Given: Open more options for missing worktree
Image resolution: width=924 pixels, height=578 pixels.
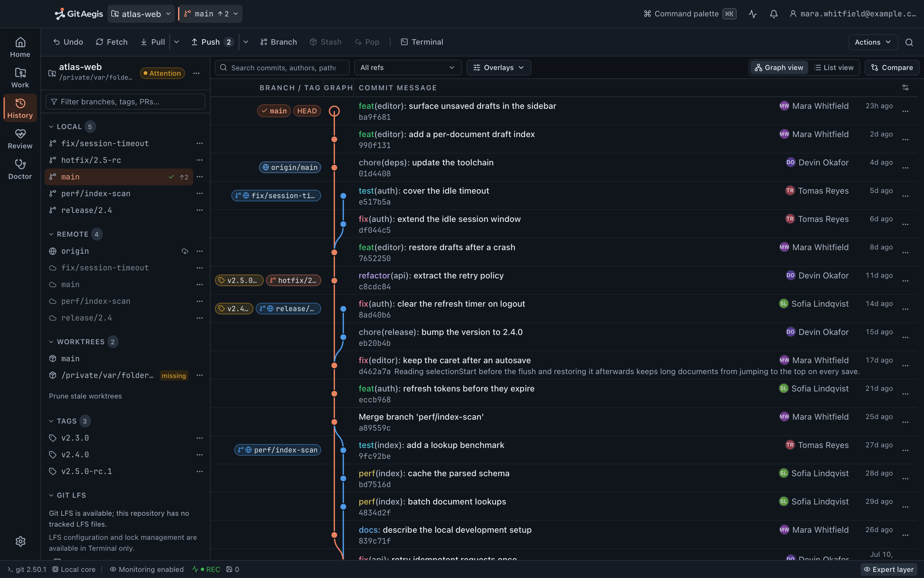Looking at the screenshot, I should 199,375.
